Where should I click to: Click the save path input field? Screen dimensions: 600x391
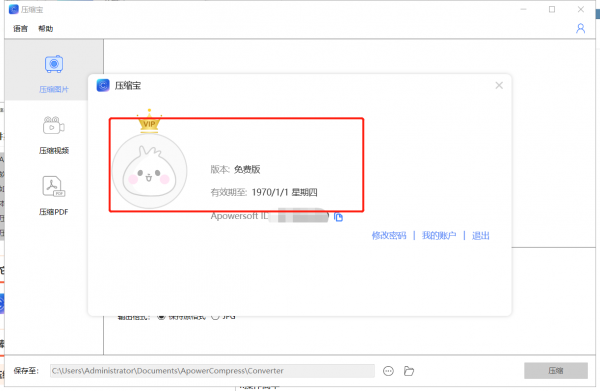pyautogui.click(x=212, y=371)
